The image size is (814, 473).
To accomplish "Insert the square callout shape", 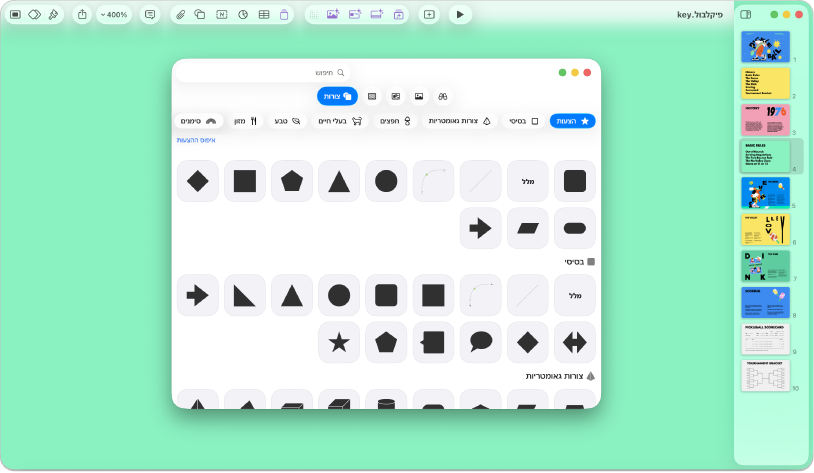I will pos(433,342).
